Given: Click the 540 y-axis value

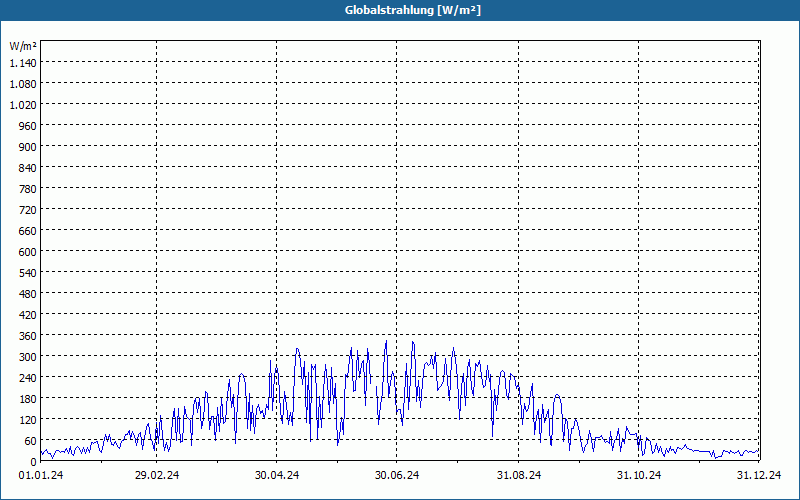Looking at the screenshot, I should click(x=28, y=273).
